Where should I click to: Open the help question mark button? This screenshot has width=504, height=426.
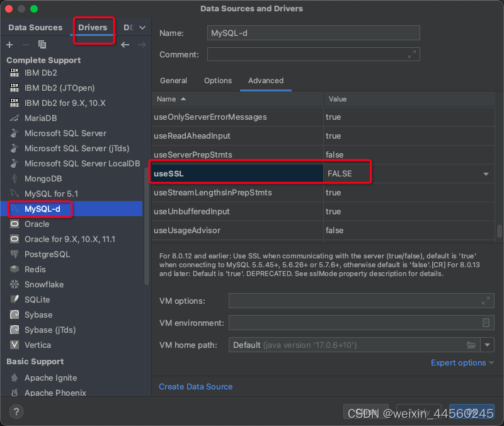16,412
